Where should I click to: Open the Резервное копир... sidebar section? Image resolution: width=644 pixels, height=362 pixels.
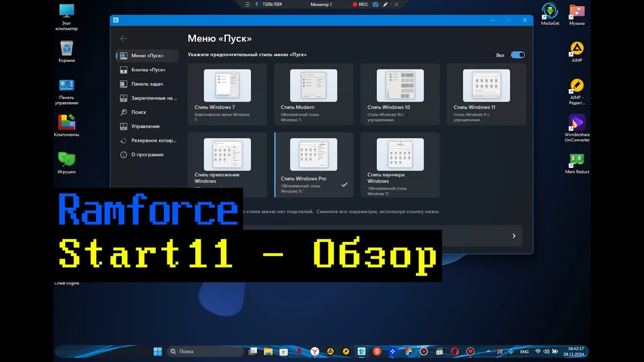(x=147, y=141)
